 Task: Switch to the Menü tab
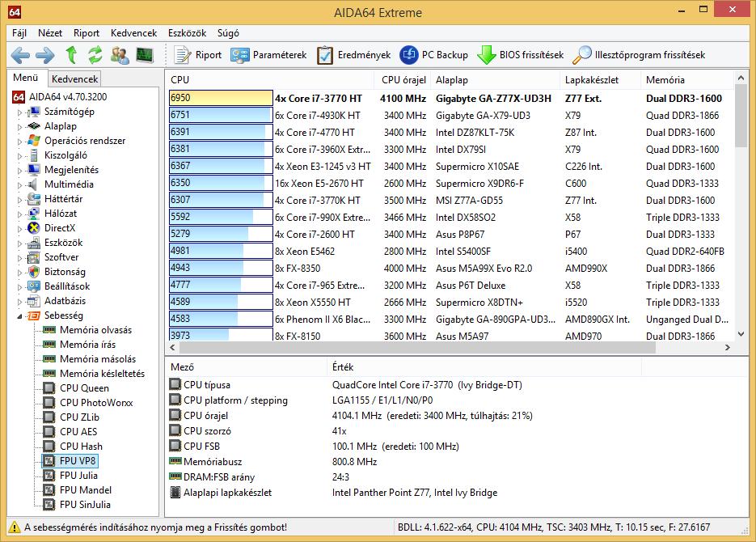tap(27, 78)
